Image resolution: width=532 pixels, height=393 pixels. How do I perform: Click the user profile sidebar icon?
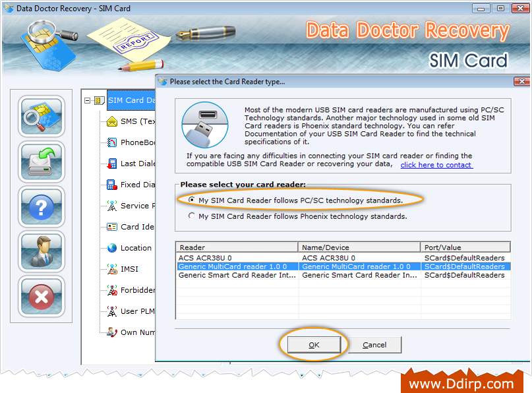pyautogui.click(x=42, y=251)
